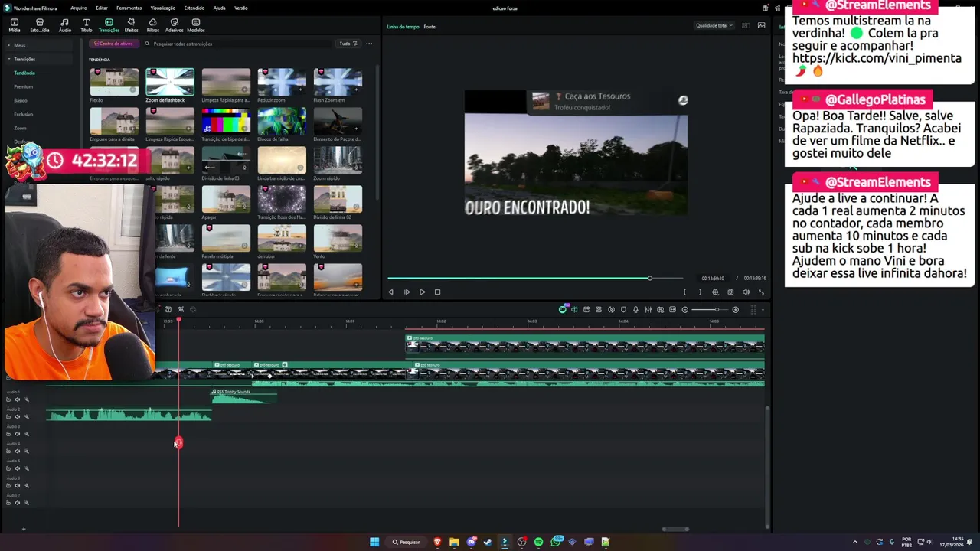Screen dimensions: 980x551
Task: Click the mark-in bracket icon
Action: 684,292
